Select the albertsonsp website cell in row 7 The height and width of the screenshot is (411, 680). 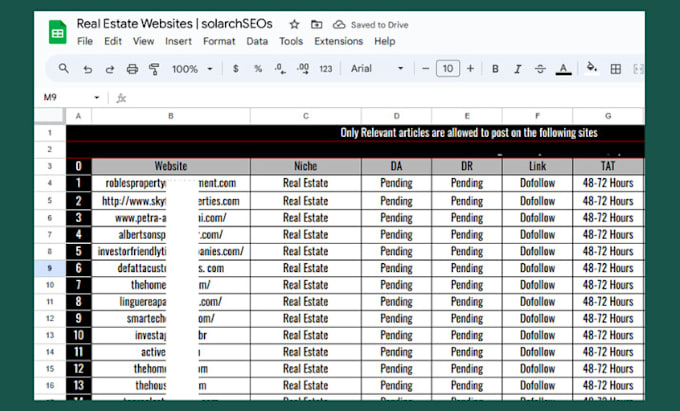pos(171,235)
